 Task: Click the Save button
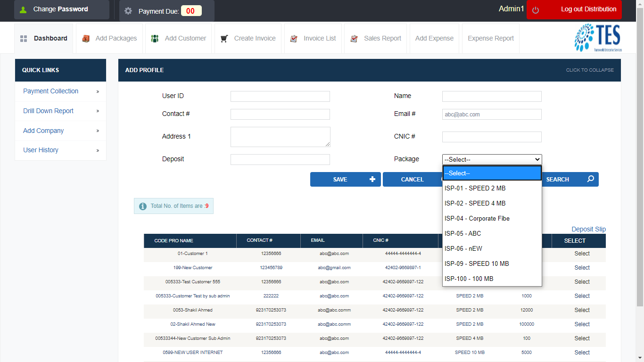(346, 179)
